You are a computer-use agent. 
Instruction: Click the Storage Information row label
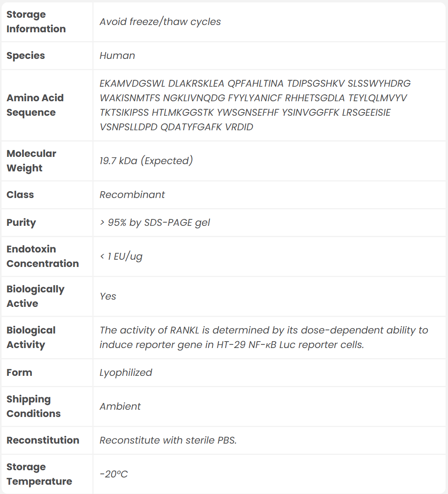tap(36, 22)
